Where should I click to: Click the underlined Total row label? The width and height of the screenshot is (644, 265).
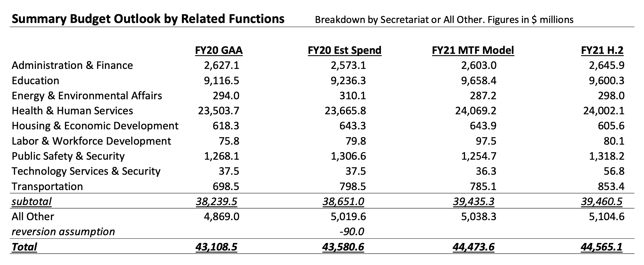pyautogui.click(x=24, y=247)
